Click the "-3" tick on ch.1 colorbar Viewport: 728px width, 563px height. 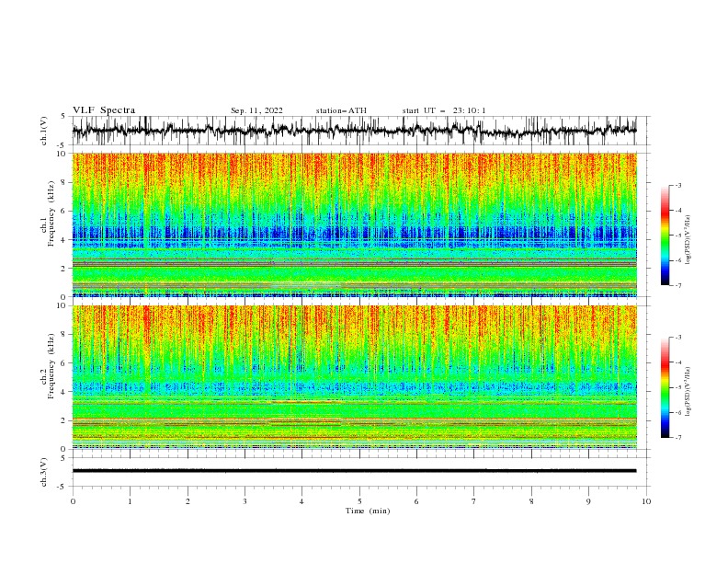coord(677,186)
